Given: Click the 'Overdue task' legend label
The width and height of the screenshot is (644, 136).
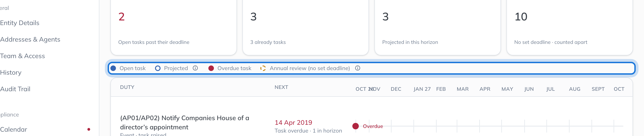Looking at the screenshot, I should pos(234,68).
